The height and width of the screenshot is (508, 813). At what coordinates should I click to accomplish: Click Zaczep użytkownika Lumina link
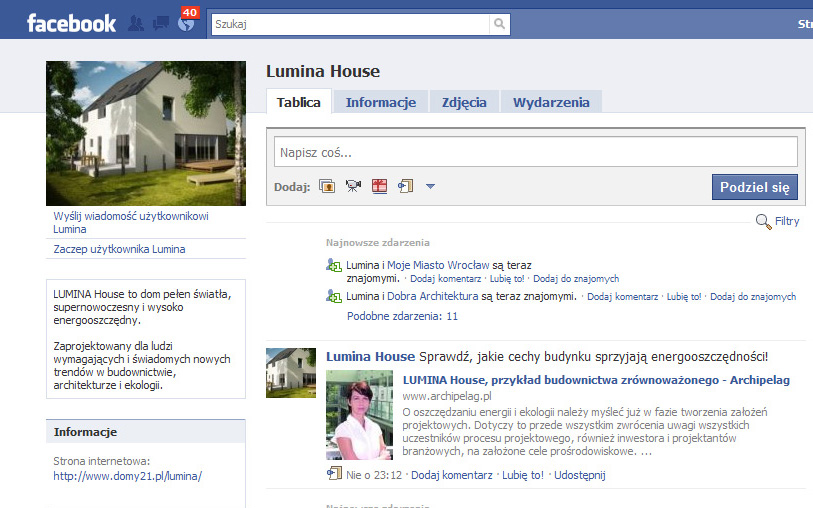[119, 249]
